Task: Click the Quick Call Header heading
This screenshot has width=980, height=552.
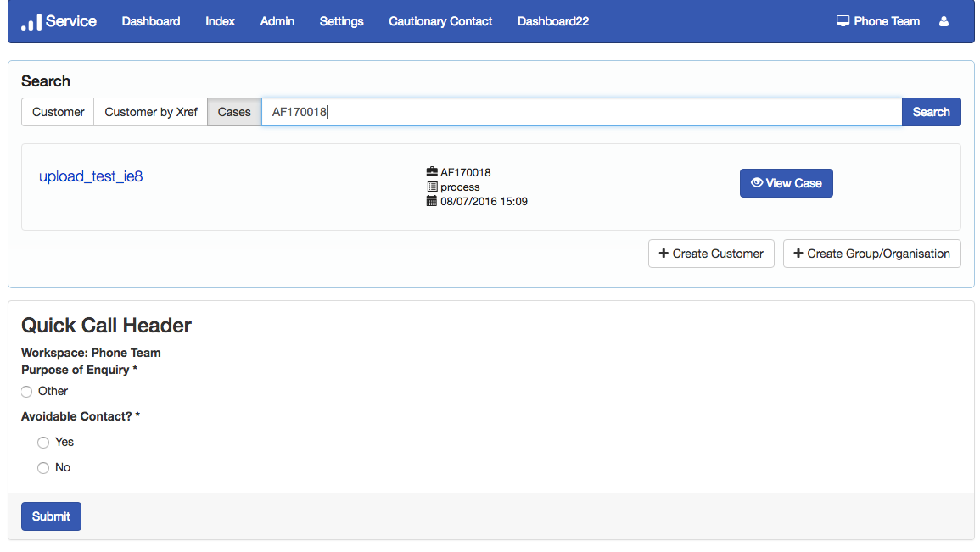Action: [106, 326]
